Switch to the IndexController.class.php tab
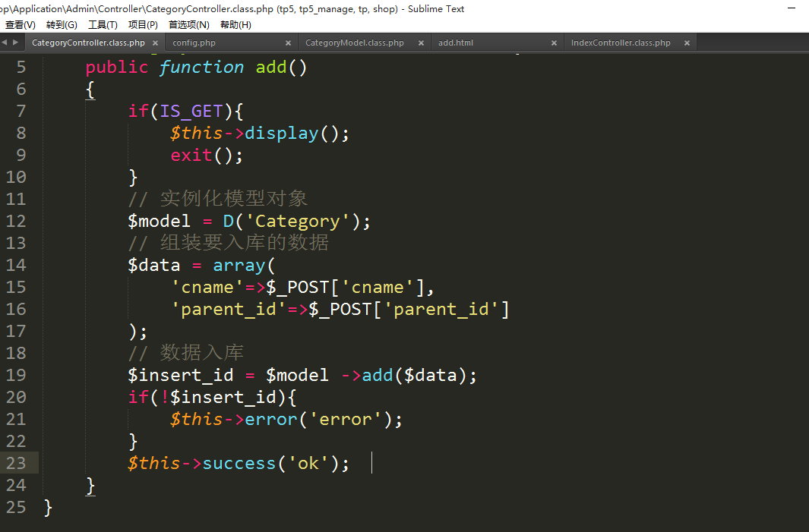This screenshot has width=809, height=532. pyautogui.click(x=621, y=43)
